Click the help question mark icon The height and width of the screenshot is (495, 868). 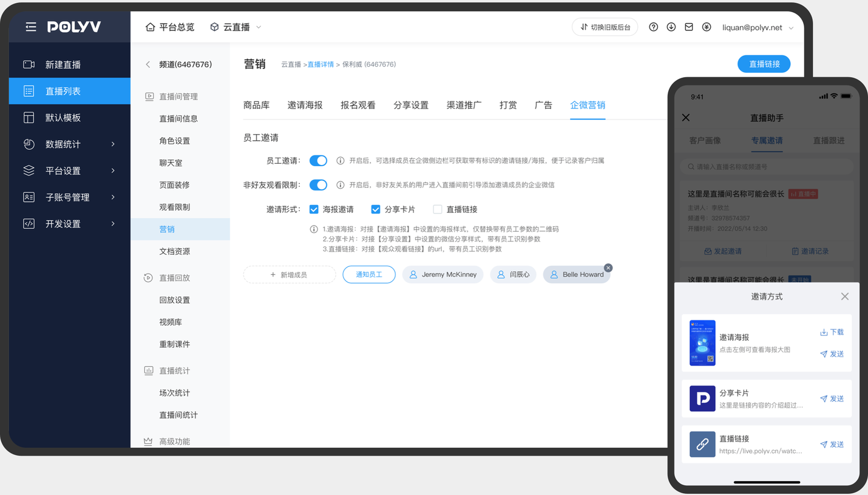coord(653,27)
